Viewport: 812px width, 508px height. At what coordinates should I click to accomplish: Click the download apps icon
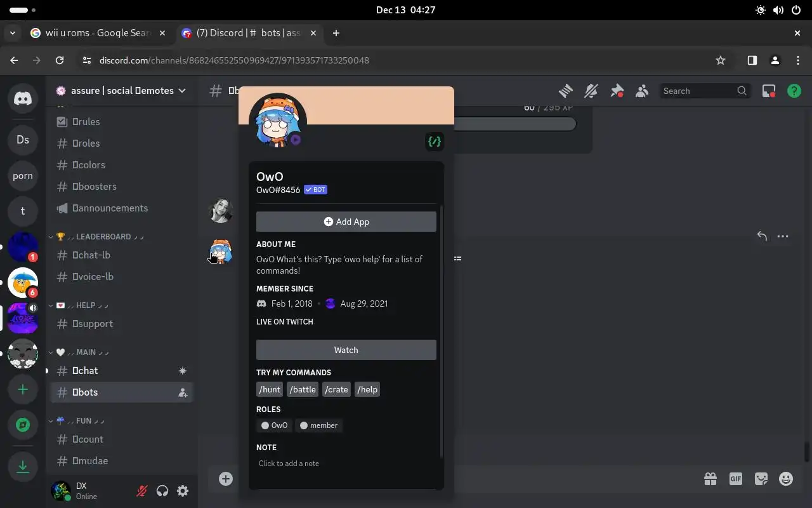pos(23,467)
